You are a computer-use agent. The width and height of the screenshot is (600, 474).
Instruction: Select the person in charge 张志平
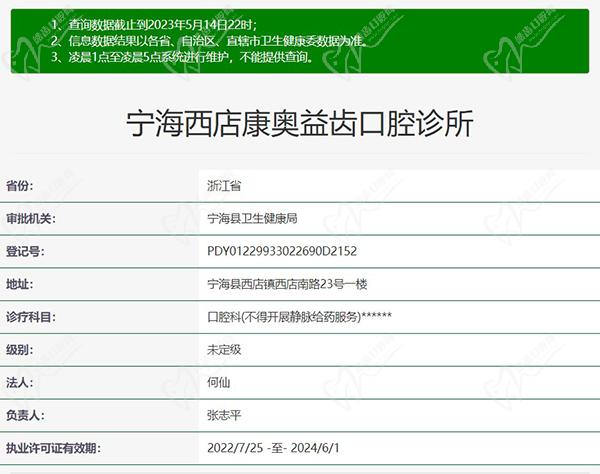(x=223, y=415)
